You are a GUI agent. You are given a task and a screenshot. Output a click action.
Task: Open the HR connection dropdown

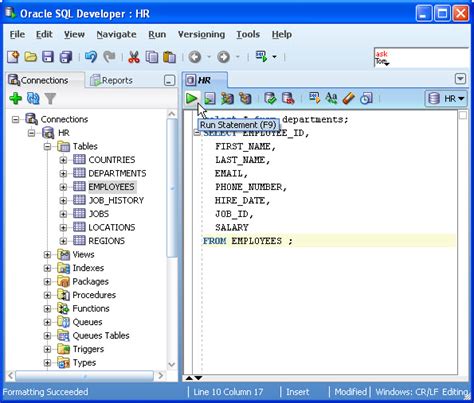pos(446,99)
